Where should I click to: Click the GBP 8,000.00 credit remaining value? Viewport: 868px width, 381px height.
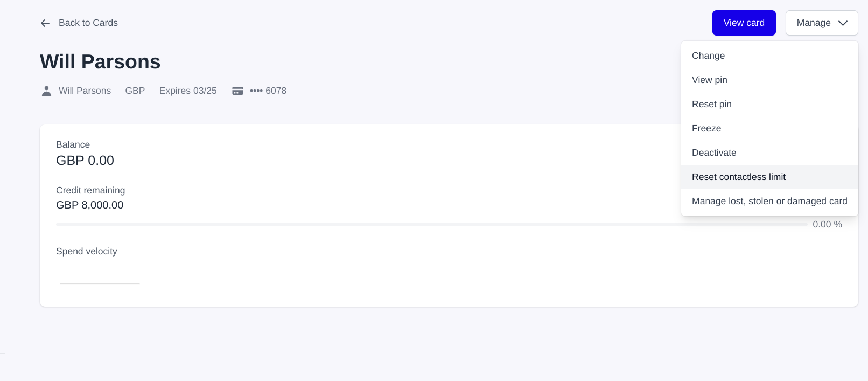(90, 205)
